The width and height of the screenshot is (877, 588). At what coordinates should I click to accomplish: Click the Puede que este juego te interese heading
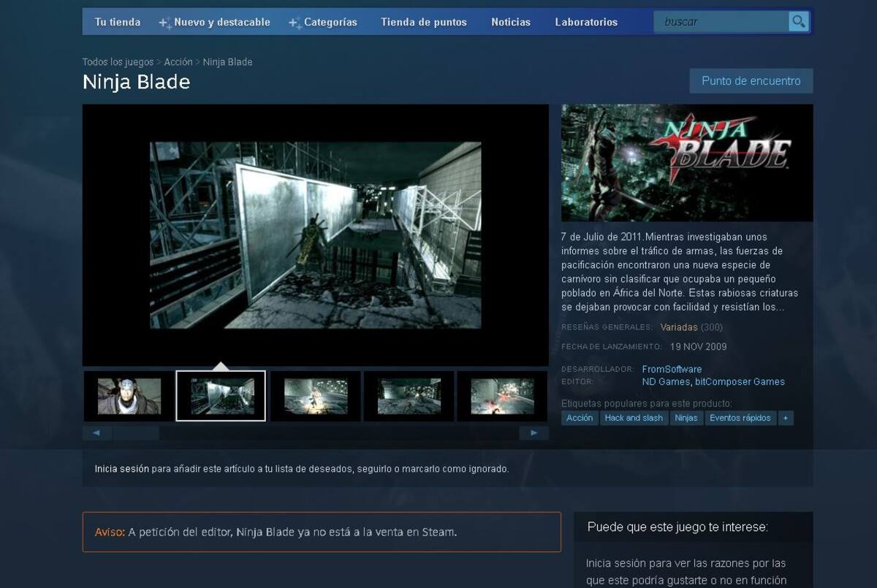(x=677, y=527)
